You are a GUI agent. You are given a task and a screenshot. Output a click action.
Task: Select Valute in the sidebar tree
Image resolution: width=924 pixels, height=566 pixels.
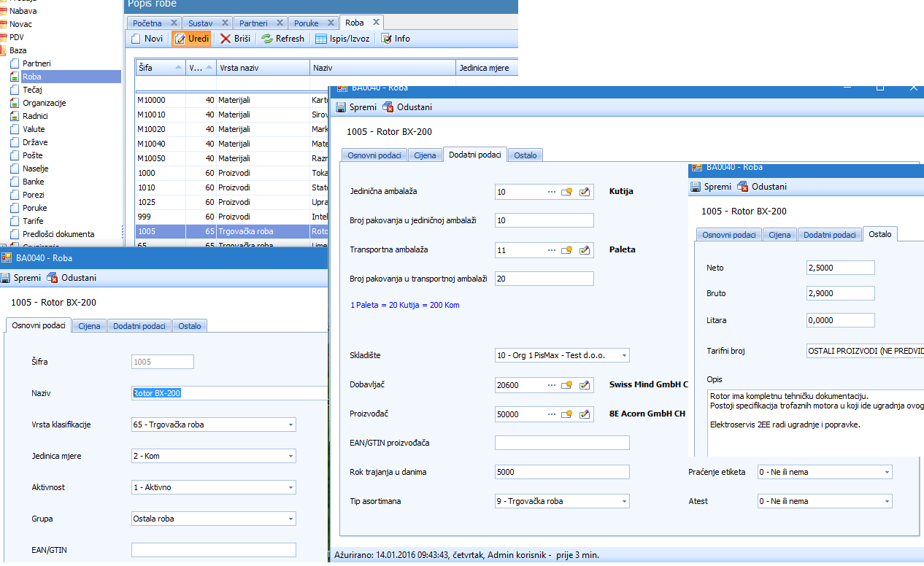pos(34,129)
